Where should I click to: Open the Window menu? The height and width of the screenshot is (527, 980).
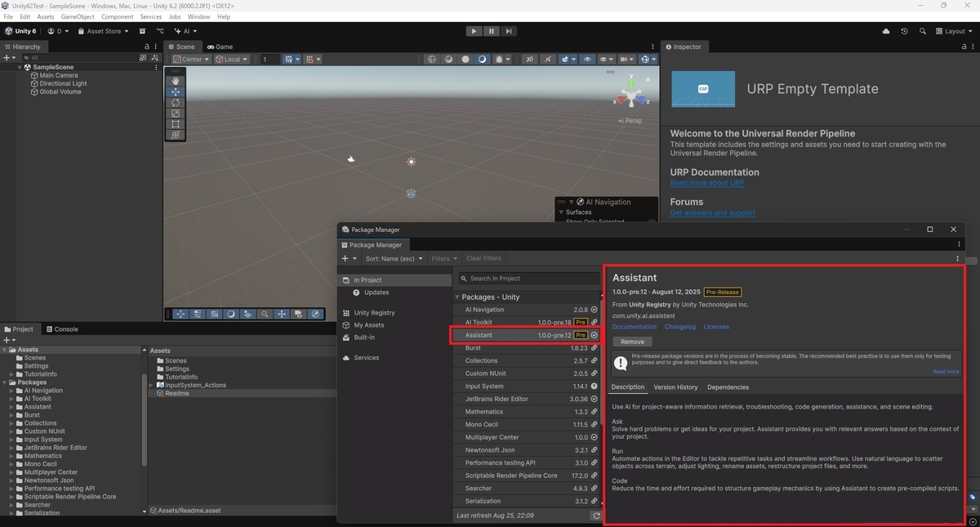tap(198, 16)
